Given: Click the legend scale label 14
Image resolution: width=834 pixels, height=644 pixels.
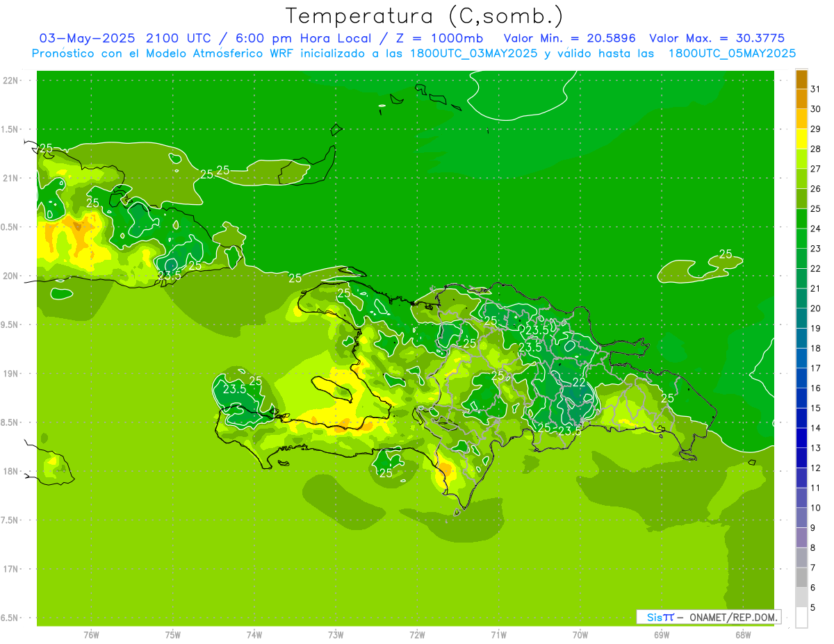Looking at the screenshot, I should coord(816,428).
